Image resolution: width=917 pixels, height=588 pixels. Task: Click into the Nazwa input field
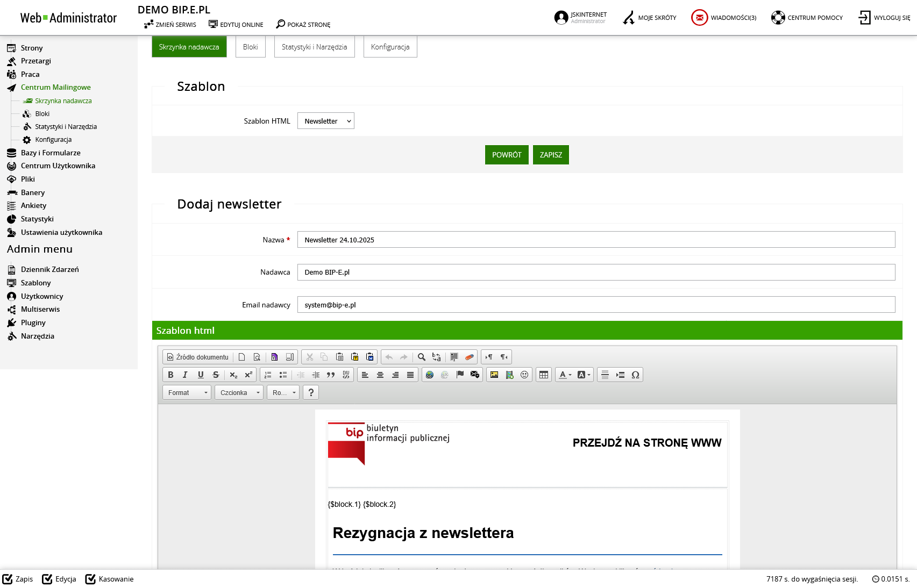pyautogui.click(x=596, y=240)
